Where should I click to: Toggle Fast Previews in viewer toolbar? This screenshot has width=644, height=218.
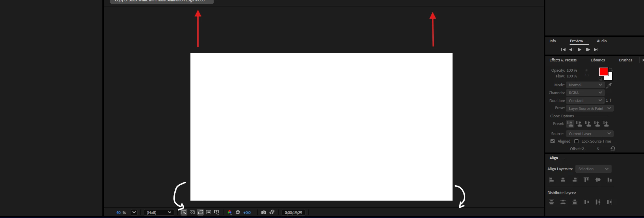(184, 213)
